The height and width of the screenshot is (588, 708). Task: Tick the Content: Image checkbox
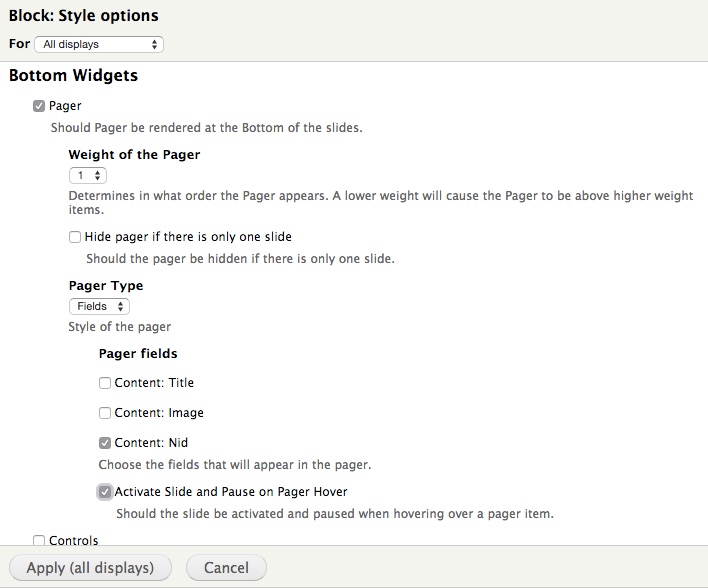105,413
